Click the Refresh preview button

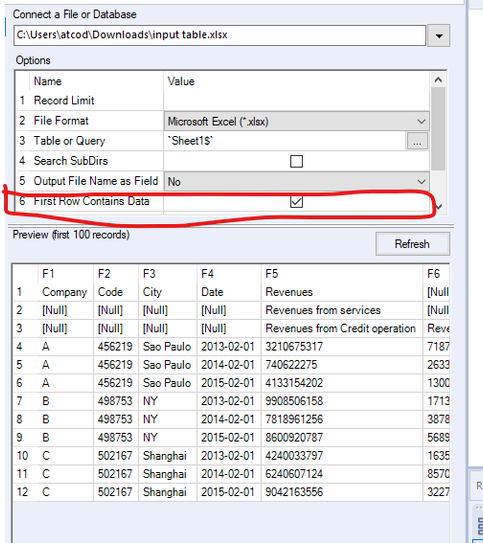[412, 244]
